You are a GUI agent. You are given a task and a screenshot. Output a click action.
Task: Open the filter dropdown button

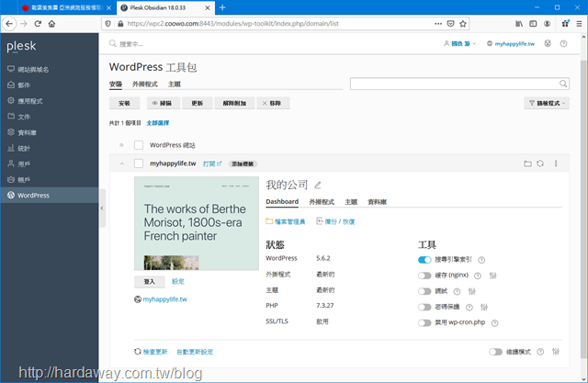tap(547, 103)
